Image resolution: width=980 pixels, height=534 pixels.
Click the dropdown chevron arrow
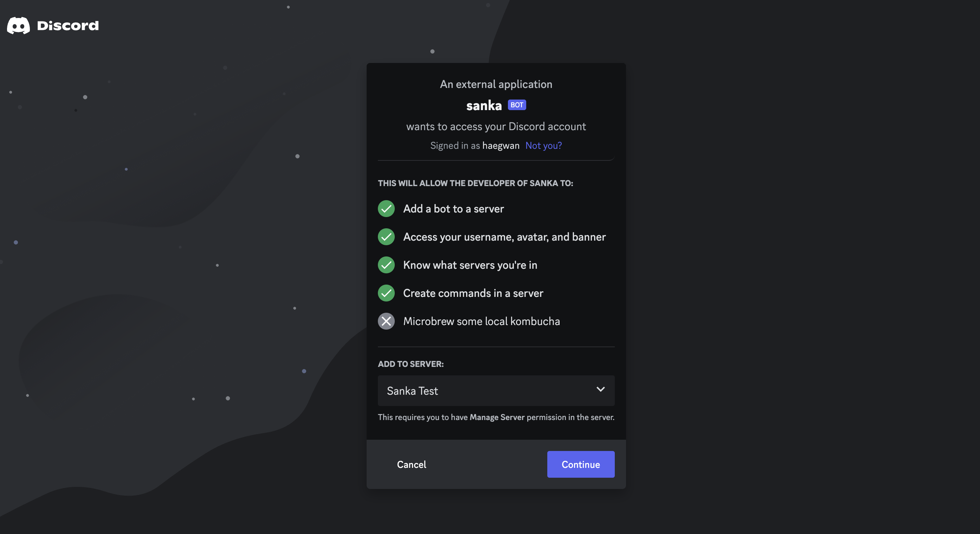600,389
